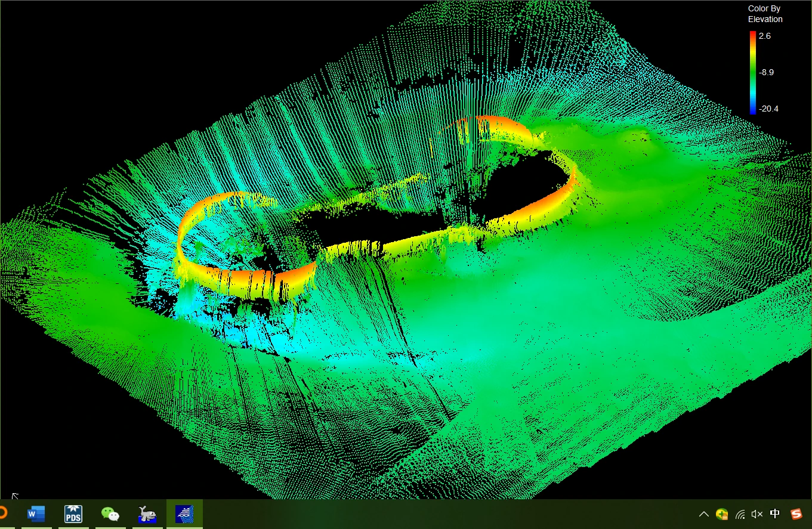812x529 pixels.
Task: Open WeChat from the taskbar
Action: click(110, 513)
